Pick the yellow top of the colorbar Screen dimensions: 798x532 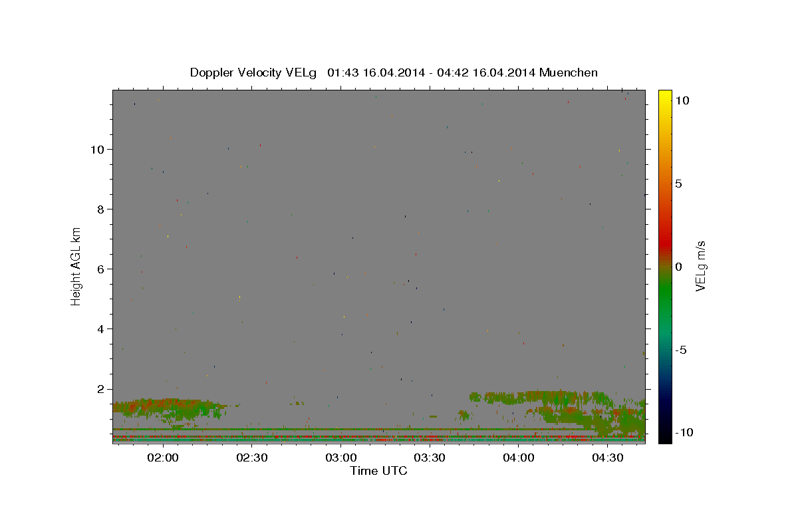coord(664,95)
